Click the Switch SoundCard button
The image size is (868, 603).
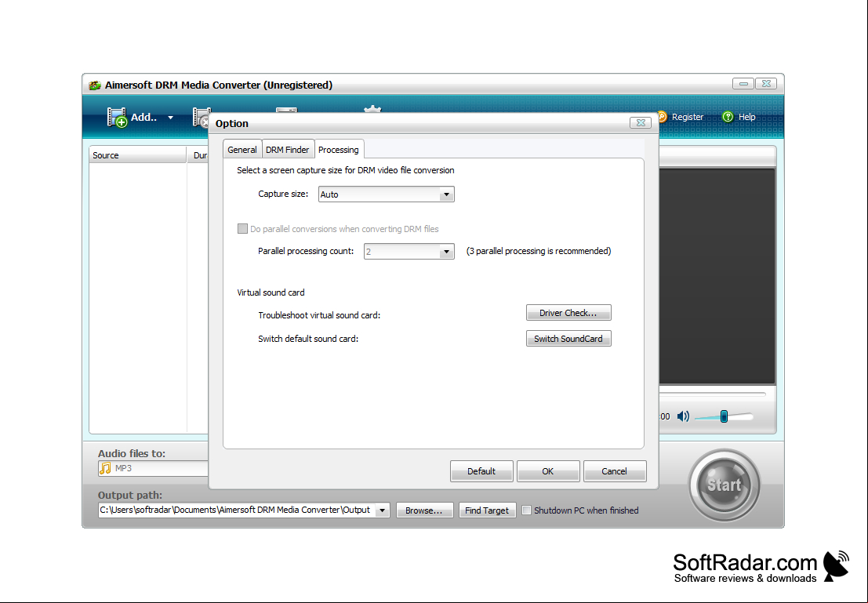tap(568, 338)
